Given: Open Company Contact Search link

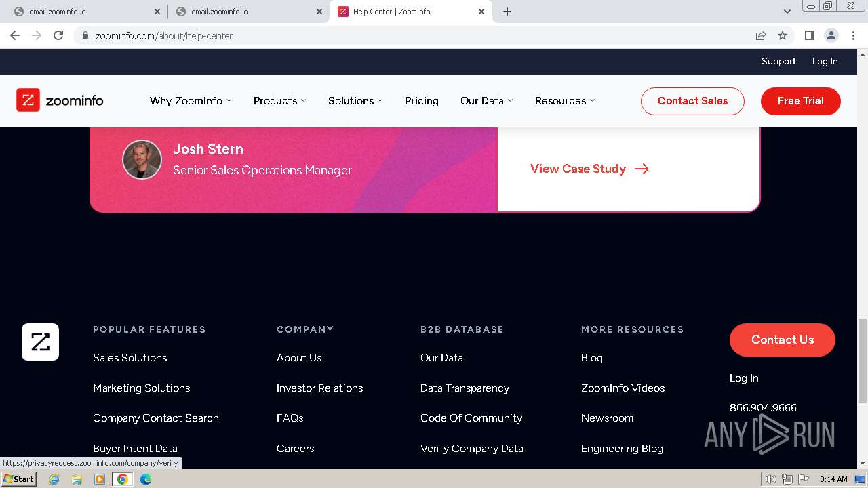Looking at the screenshot, I should pyautogui.click(x=156, y=418).
